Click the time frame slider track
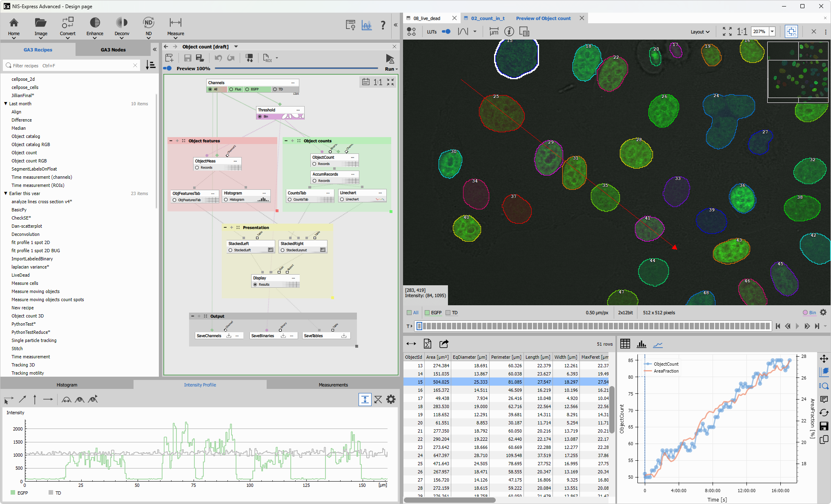This screenshot has height=504, width=831. point(592,326)
